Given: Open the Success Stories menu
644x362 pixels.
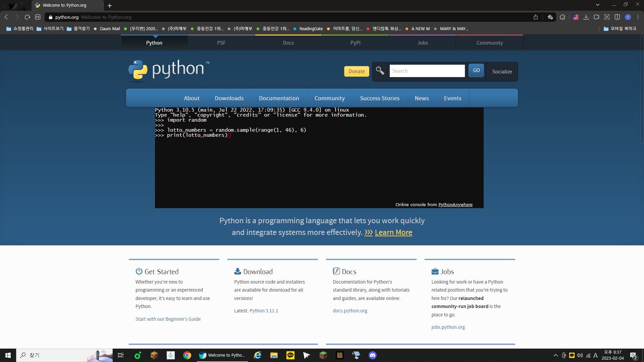Looking at the screenshot, I should click(380, 98).
